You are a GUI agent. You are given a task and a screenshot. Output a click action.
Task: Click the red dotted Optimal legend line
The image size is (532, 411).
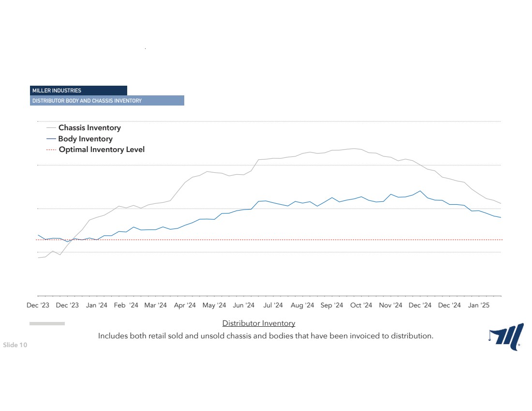coord(51,150)
